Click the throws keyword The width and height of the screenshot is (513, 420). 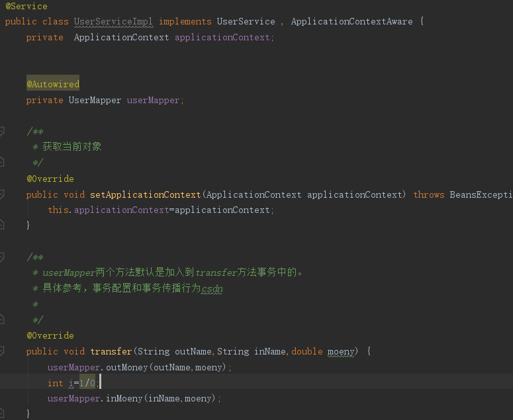coord(429,195)
